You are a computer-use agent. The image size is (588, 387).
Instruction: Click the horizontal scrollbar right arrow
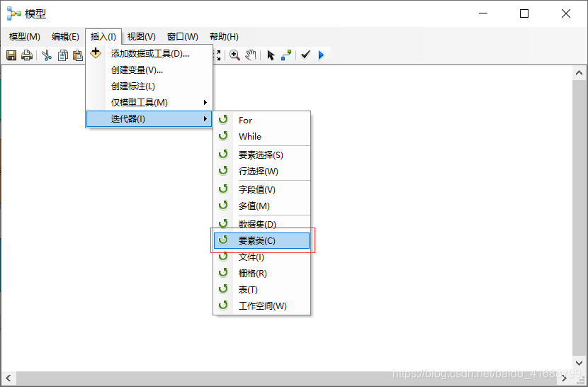tap(565, 378)
